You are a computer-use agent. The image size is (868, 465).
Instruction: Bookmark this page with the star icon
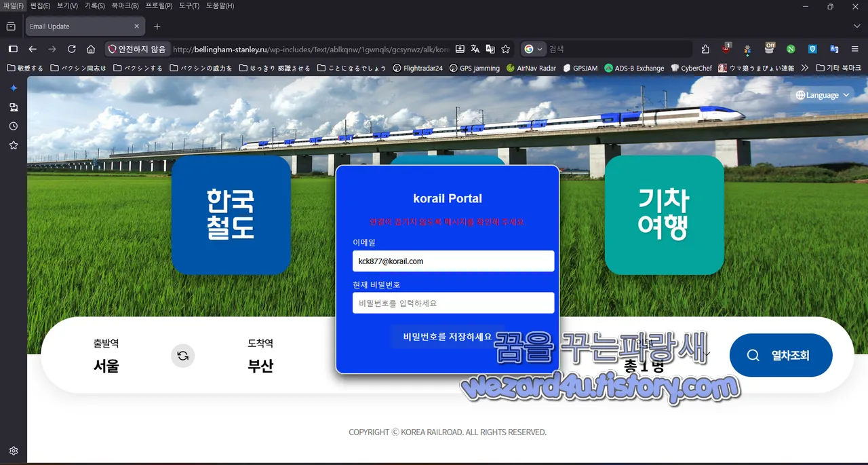coord(505,49)
